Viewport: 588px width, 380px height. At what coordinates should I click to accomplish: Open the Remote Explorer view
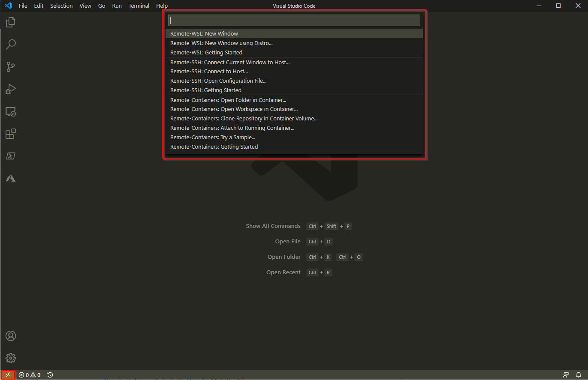point(11,111)
